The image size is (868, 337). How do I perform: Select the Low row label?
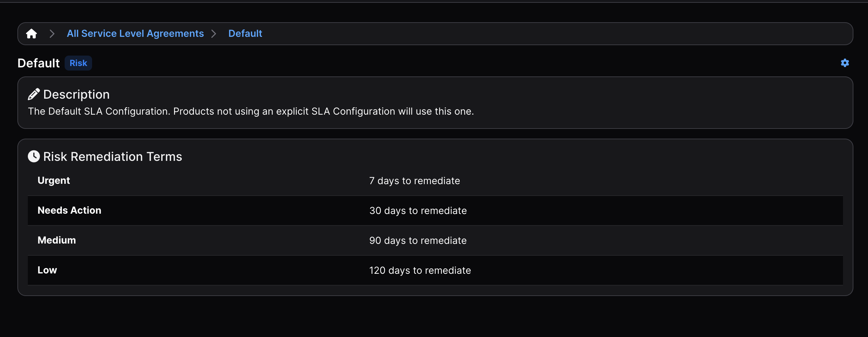pos(47,270)
